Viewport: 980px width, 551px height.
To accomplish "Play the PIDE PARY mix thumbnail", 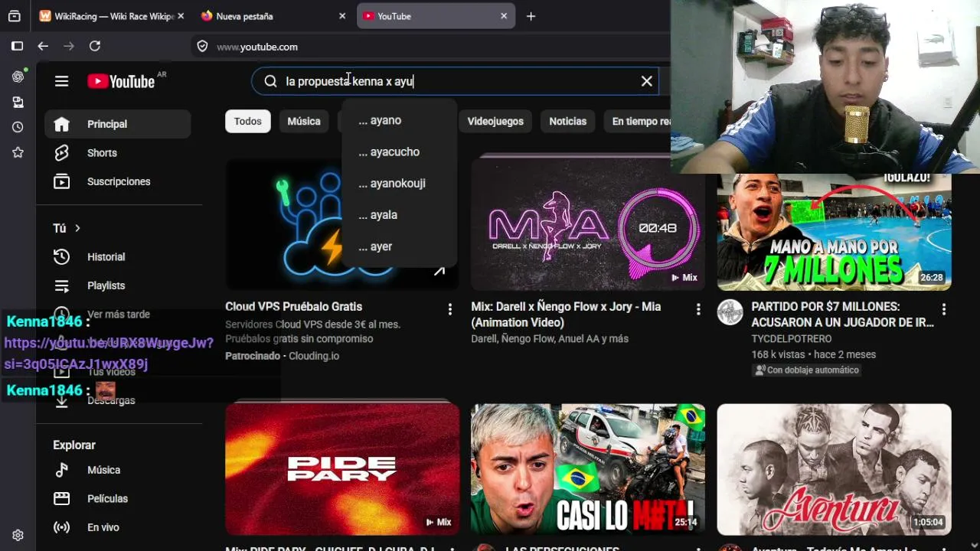I will pyautogui.click(x=342, y=470).
